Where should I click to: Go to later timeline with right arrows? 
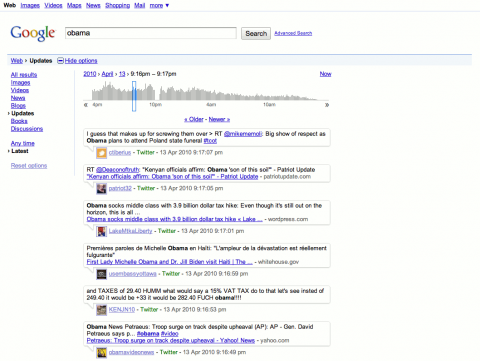[327, 105]
